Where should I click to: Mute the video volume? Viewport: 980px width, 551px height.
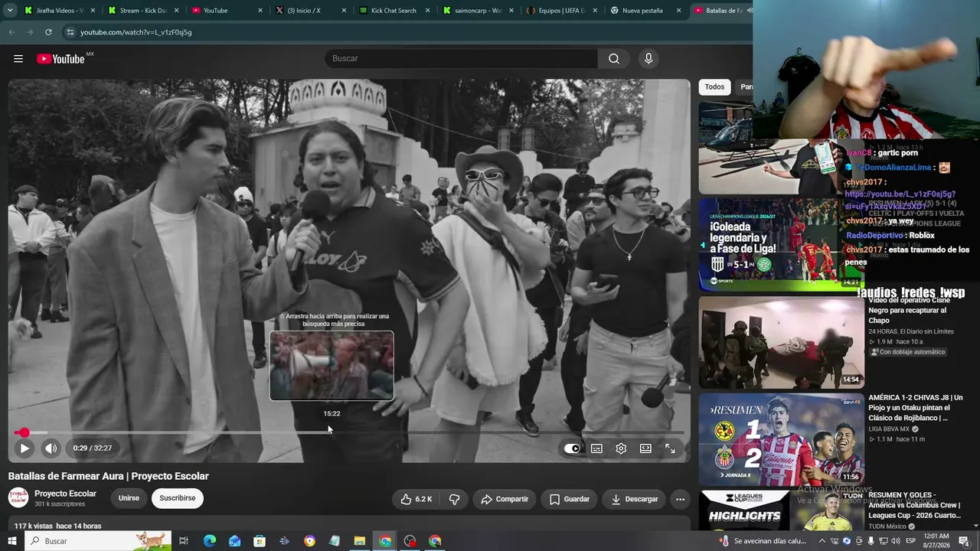click(51, 448)
